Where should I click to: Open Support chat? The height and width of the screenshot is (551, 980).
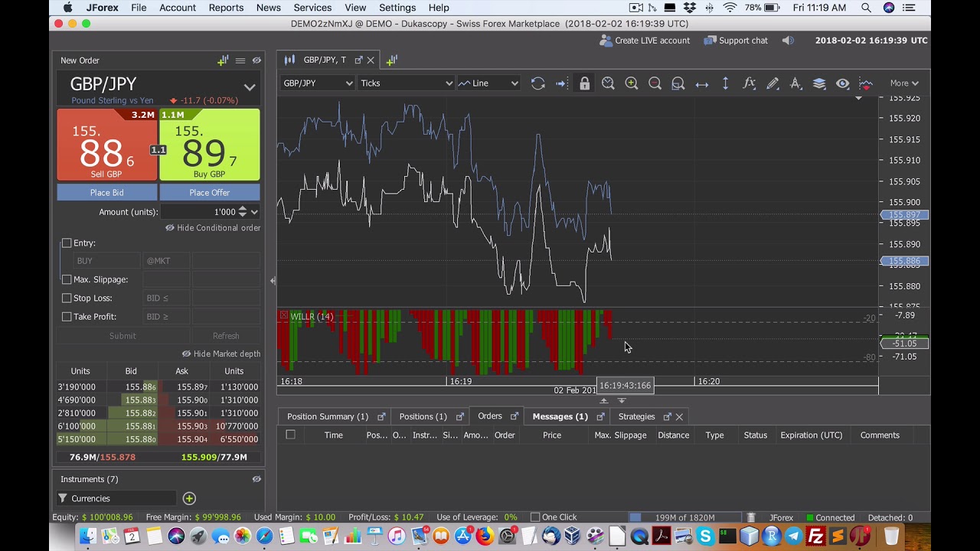click(736, 41)
